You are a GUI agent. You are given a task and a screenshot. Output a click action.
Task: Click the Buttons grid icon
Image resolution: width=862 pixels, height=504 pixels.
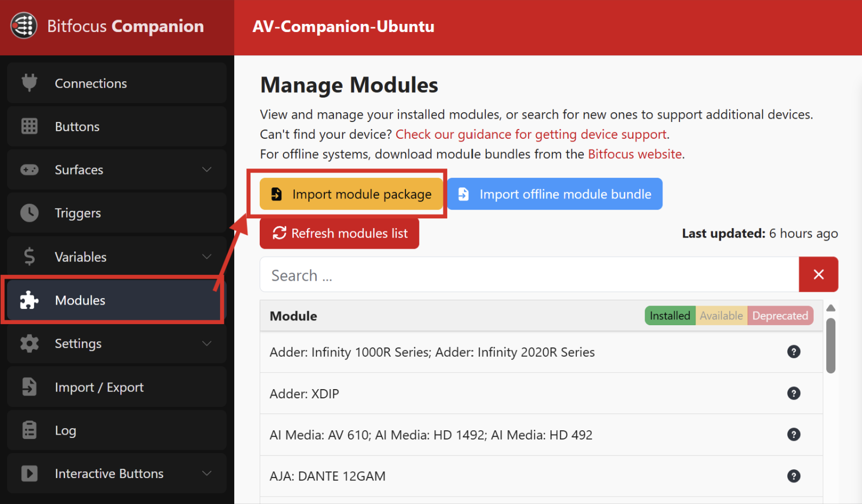click(29, 126)
